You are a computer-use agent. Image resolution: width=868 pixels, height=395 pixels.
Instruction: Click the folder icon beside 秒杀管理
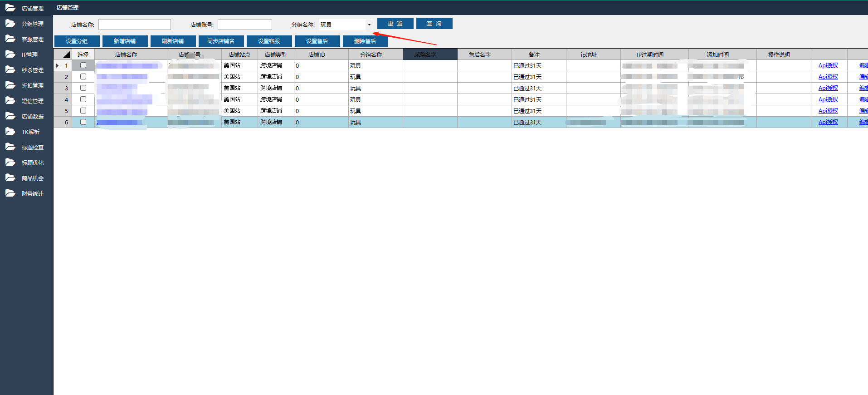click(10, 70)
